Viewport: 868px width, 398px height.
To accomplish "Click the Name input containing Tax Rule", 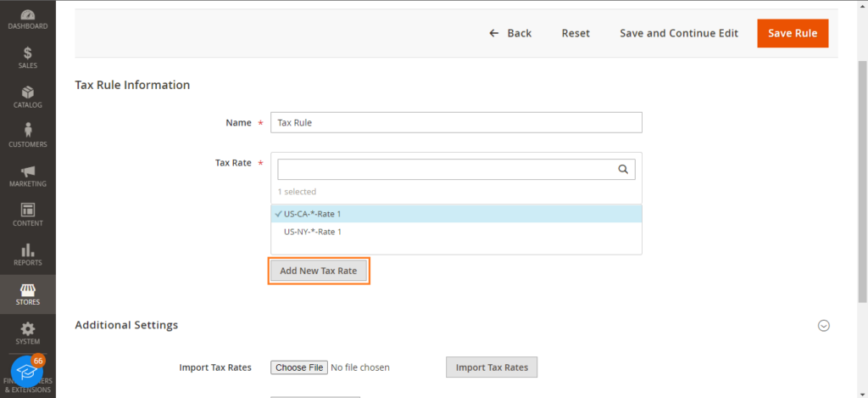I will (x=456, y=122).
